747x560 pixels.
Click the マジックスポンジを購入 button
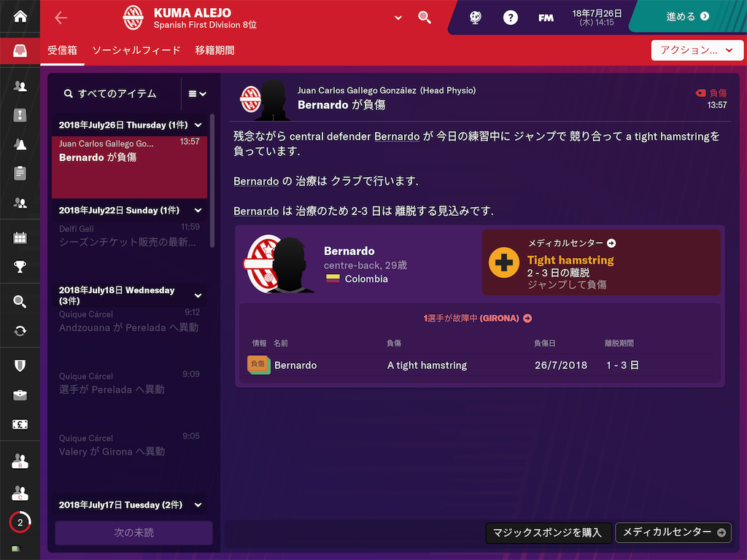pos(548,532)
